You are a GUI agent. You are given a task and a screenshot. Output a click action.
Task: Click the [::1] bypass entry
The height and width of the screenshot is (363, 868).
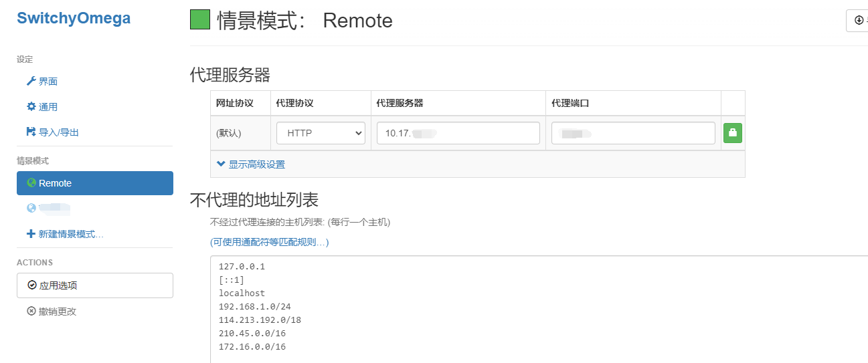(x=232, y=279)
